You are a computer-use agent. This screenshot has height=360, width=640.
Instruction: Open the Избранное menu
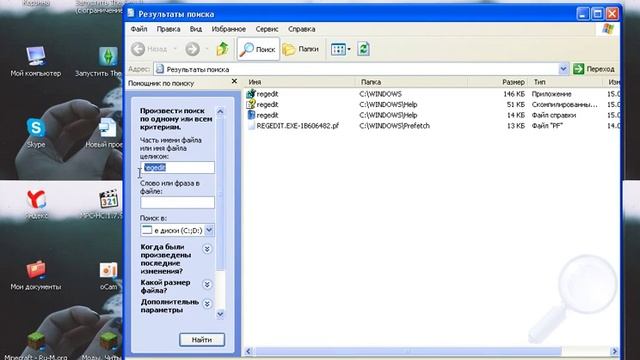(x=229, y=29)
